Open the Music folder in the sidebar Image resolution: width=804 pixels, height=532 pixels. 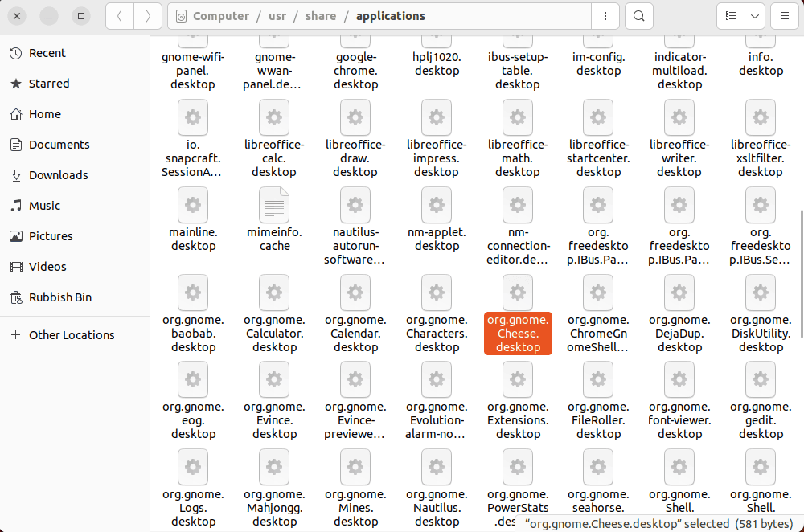click(x=46, y=205)
